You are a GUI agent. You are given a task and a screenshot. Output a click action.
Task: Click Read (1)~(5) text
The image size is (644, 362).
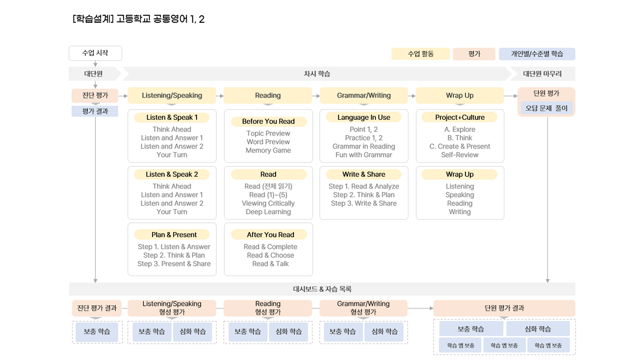268,195
